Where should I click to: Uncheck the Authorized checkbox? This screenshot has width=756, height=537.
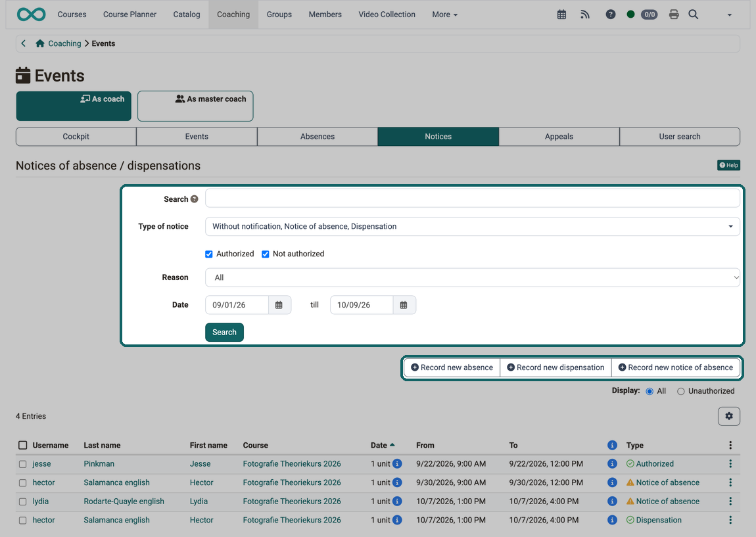pyautogui.click(x=209, y=254)
